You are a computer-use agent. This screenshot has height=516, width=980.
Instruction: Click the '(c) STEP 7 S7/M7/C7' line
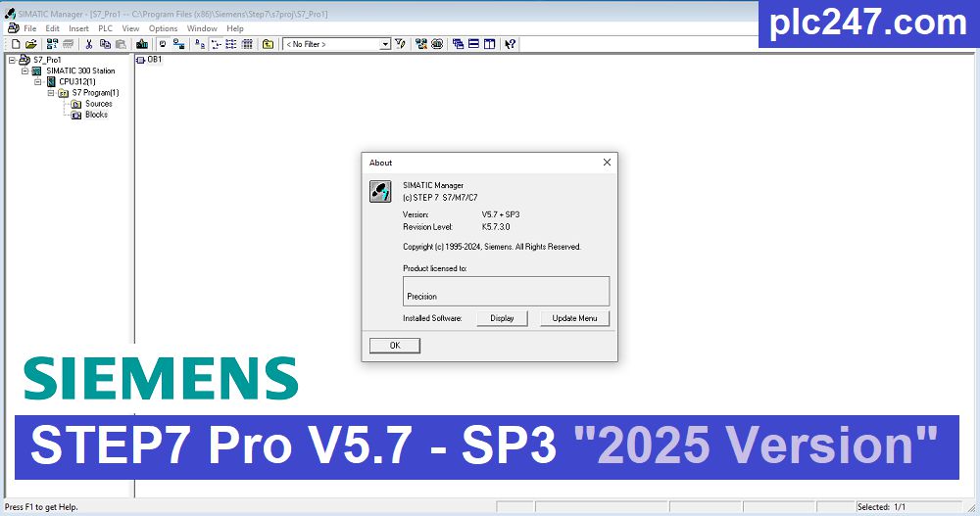440,198
